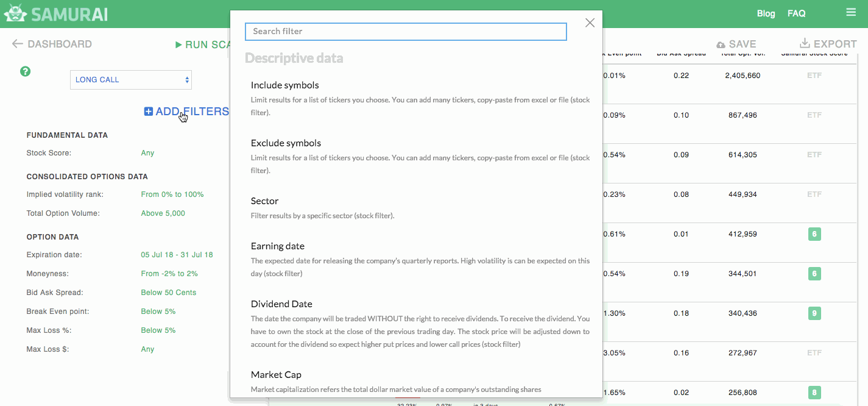The height and width of the screenshot is (406, 868).
Task: Edit the Expiration date range value
Action: click(177, 255)
